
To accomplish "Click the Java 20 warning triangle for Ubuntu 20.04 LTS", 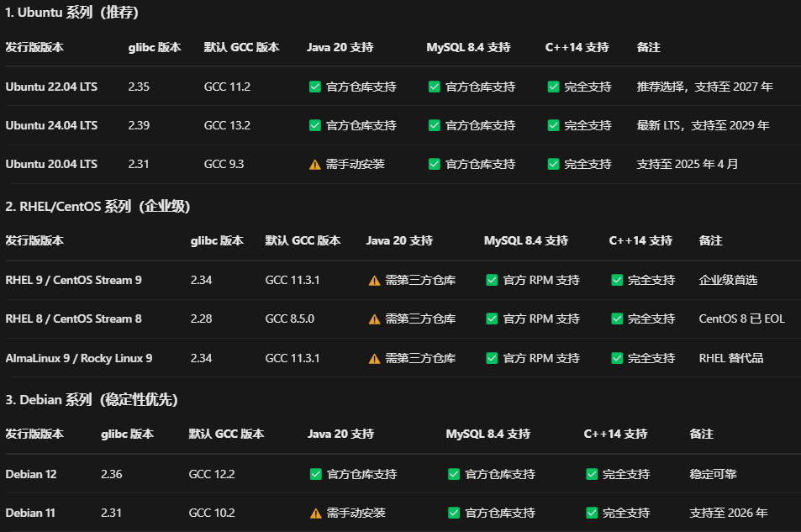I will (x=315, y=165).
